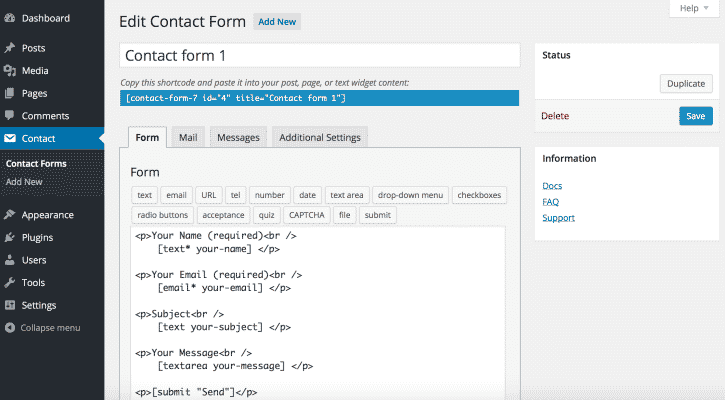Open Add New under Contact menu

(x=24, y=182)
